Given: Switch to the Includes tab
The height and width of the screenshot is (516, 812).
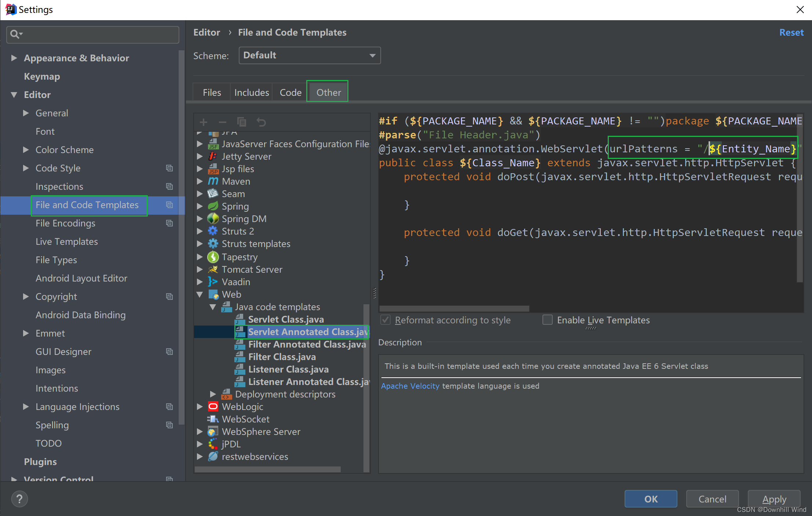Looking at the screenshot, I should (x=252, y=92).
